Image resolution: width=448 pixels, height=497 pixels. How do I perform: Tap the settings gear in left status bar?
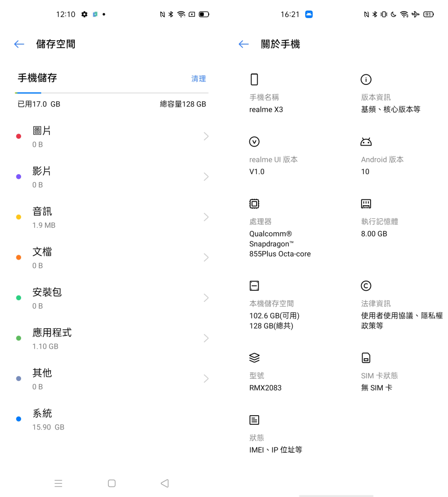[84, 14]
